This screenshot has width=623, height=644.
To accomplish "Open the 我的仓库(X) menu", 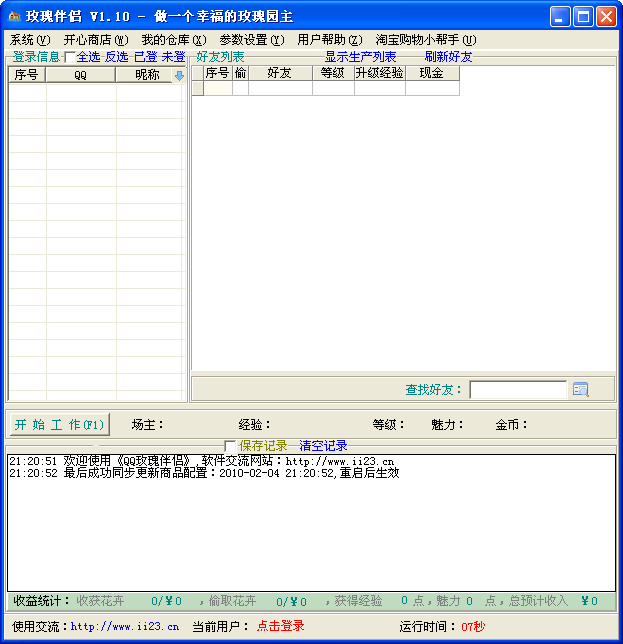I will pos(174,40).
